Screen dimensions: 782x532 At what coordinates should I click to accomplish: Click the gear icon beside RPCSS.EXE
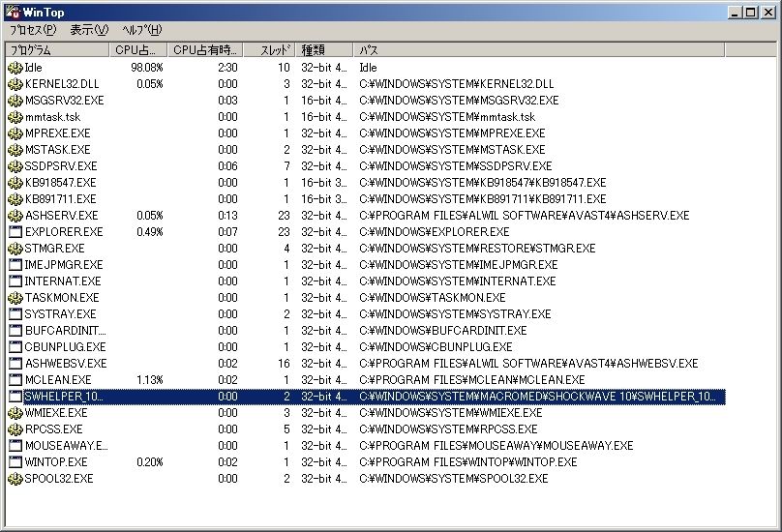(15, 429)
